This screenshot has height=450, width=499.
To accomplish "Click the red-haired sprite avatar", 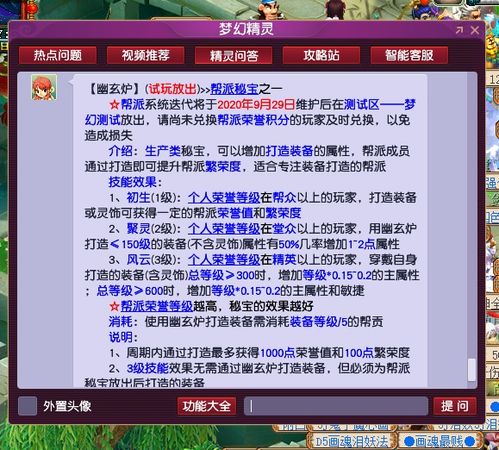I will point(44,88).
